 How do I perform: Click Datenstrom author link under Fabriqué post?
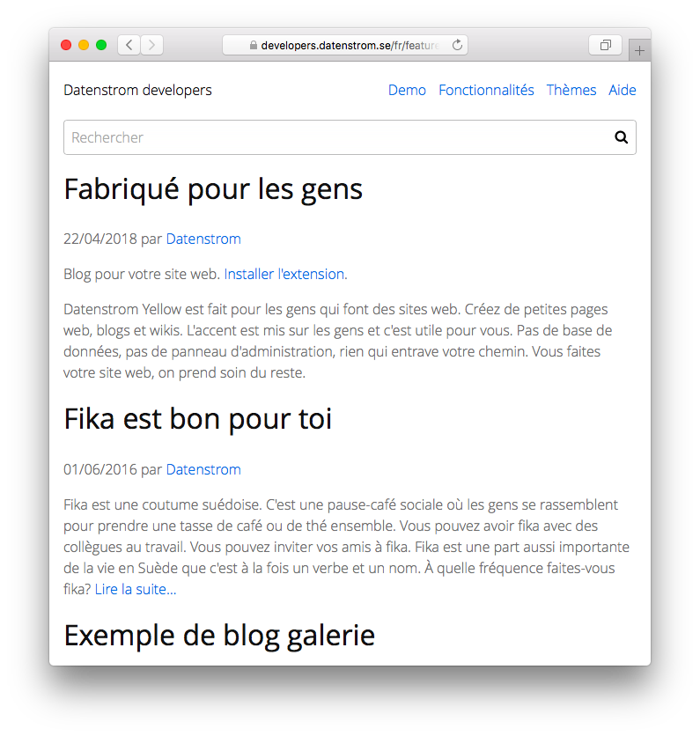coord(203,239)
